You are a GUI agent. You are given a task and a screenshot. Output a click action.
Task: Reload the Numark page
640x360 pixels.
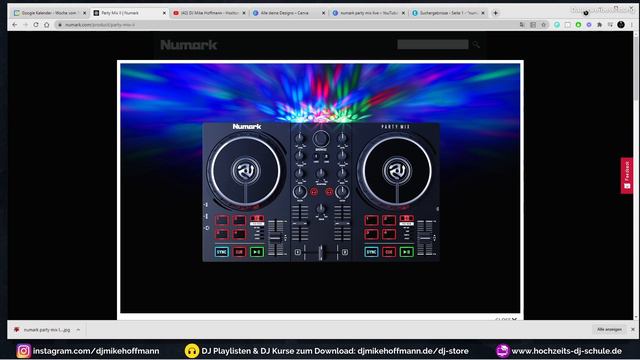point(36,25)
